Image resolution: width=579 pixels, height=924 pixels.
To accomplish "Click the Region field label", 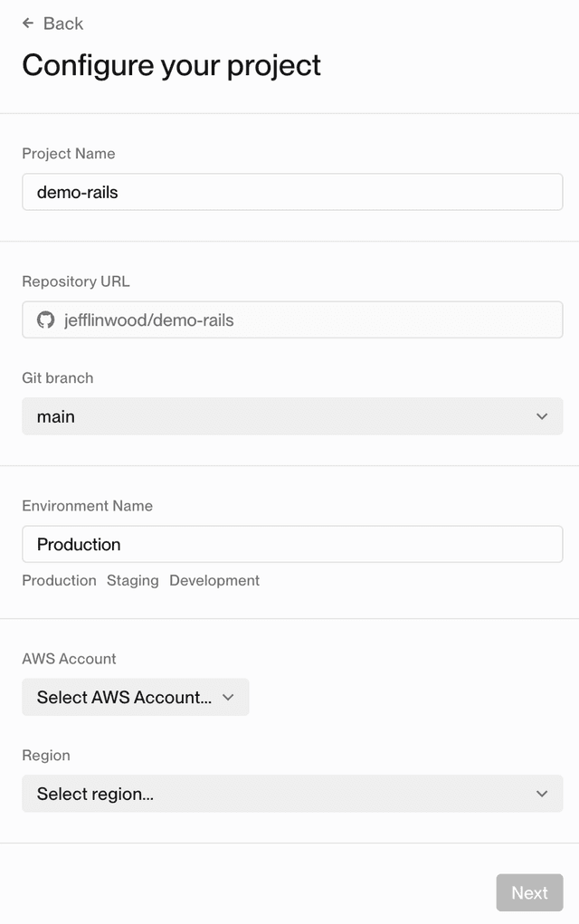I will (45, 755).
